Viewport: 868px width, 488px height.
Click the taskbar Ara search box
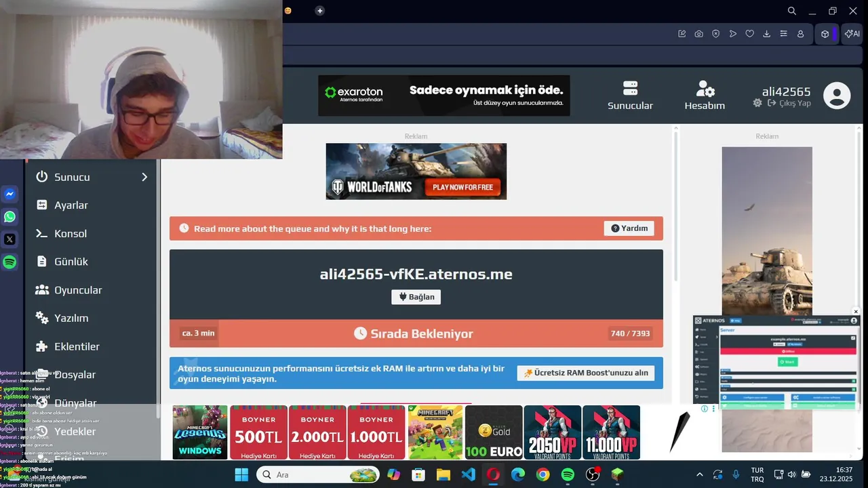point(318,474)
